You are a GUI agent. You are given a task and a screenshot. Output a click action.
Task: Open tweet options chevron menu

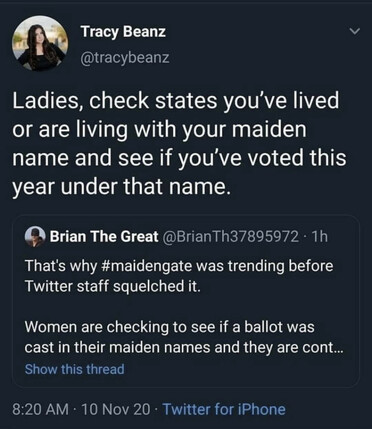click(x=355, y=32)
